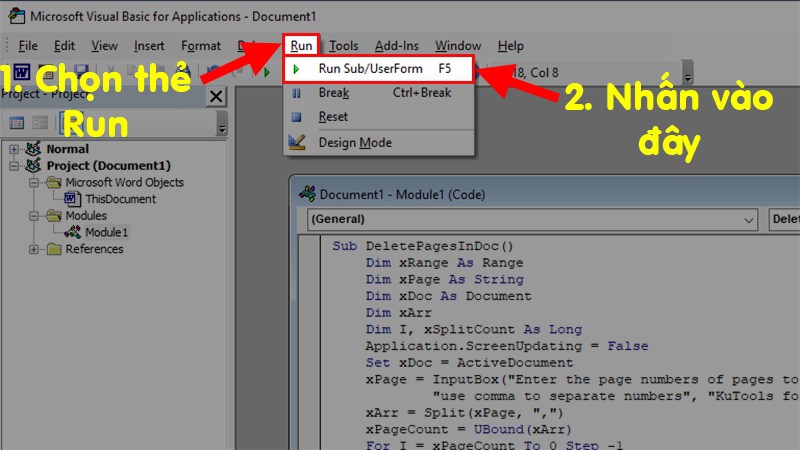Click the View Code icon in Project panel
This screenshot has width=800, height=450.
17,122
